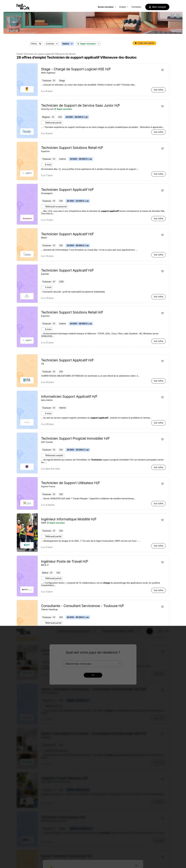Click Voir l'offre for the Cecurity.com job
Screen dimensions: 186x868
point(158,132)
